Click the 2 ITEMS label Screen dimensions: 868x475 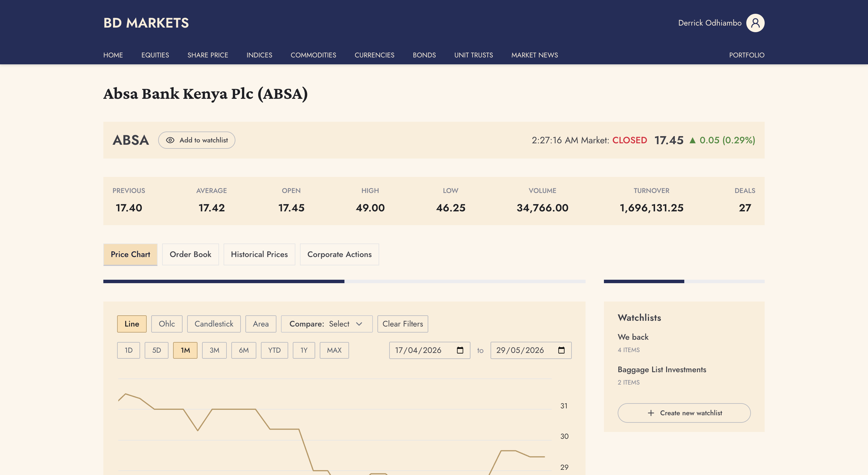click(628, 383)
